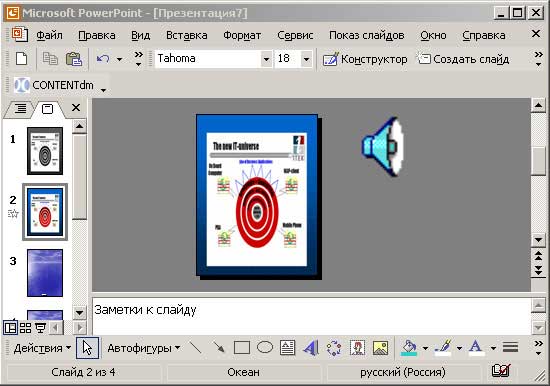The image size is (550, 386).
Task: Open the Вставка menu
Action: (187, 35)
